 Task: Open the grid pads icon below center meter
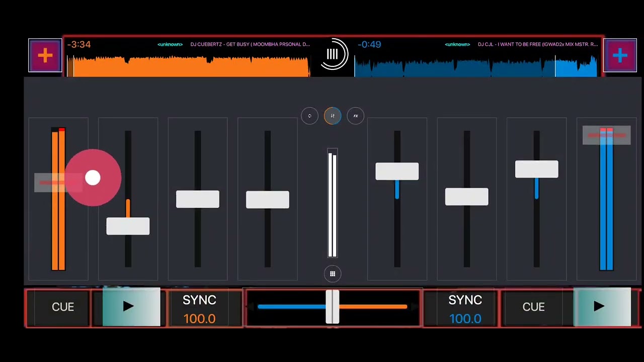333,274
